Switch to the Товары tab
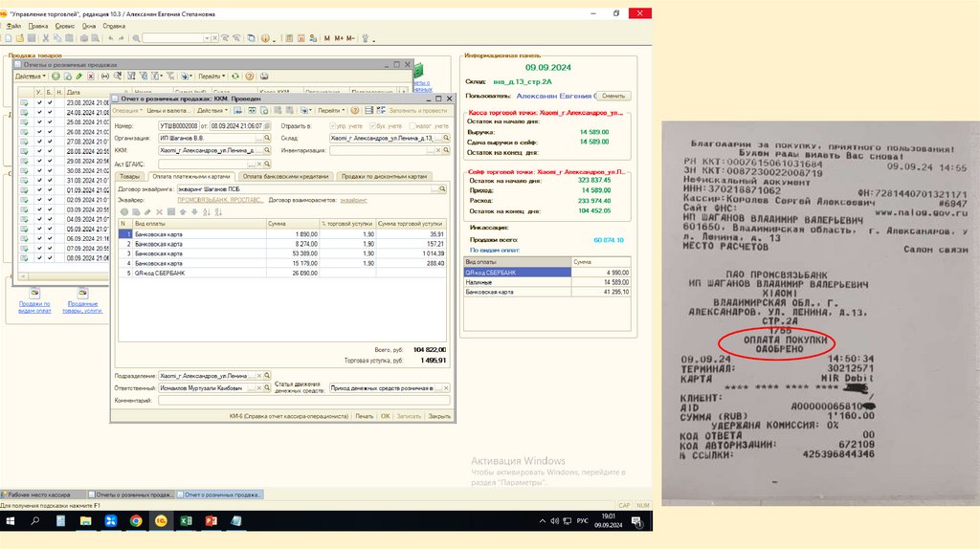Viewport: 980px width, 549px height. 128,176
